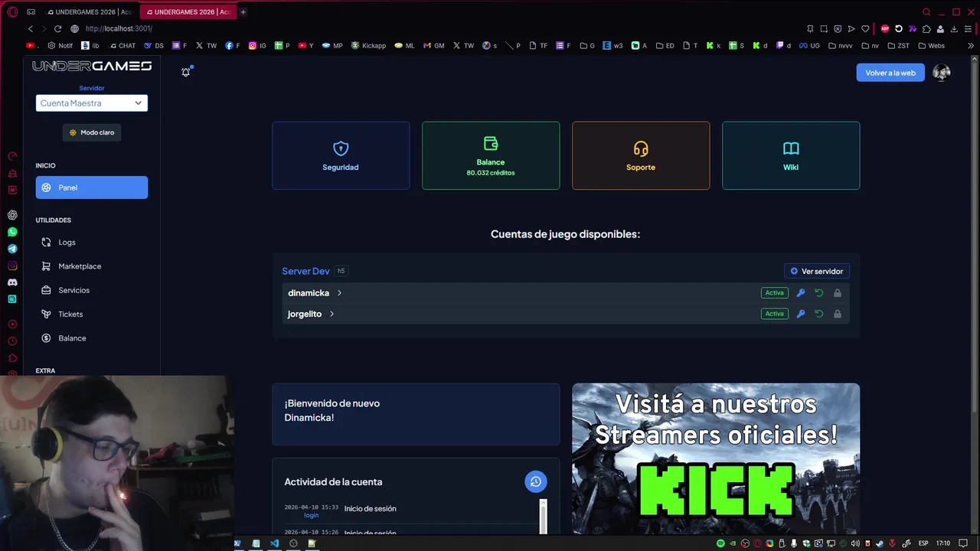Screen dimensions: 980x551
Task: Open the KICK streamers banner
Action: [716, 459]
